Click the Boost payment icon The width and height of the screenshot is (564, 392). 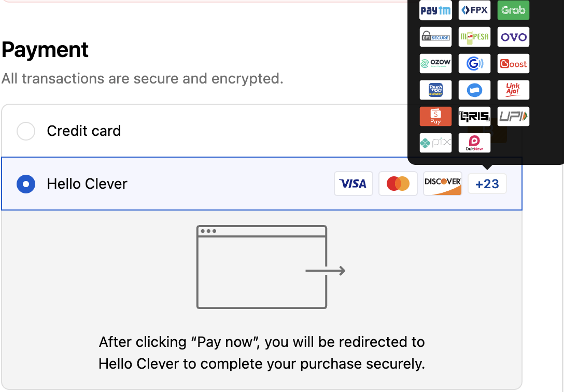[x=513, y=64]
